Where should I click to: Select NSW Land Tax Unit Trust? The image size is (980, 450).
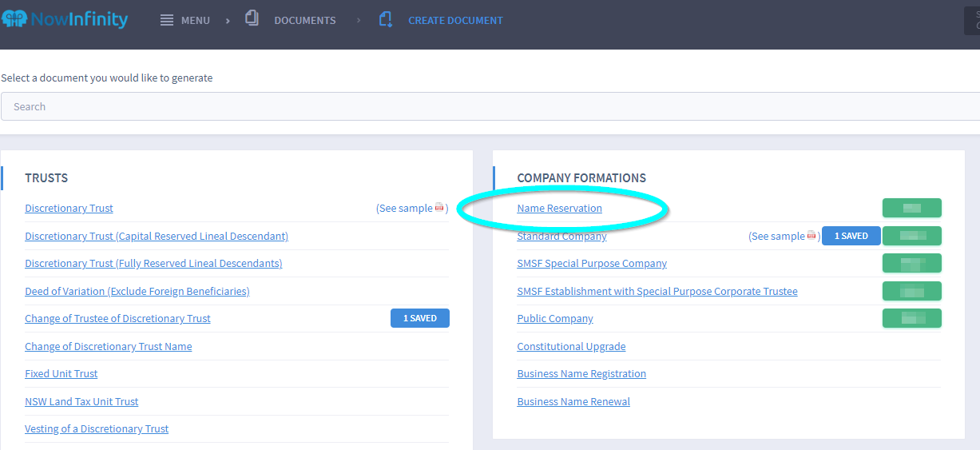pos(81,401)
